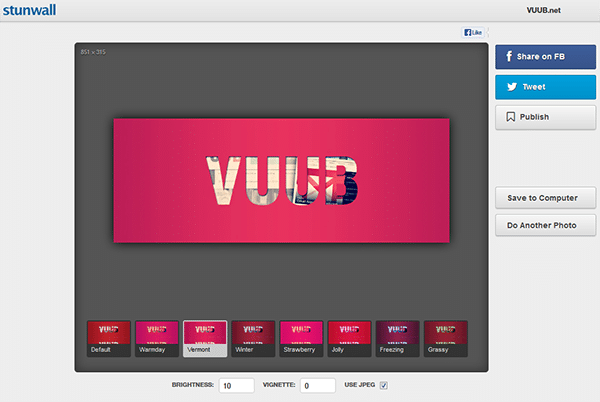Screen dimensions: 600x402
Task: Focus the Brightness value field
Action: (236, 385)
